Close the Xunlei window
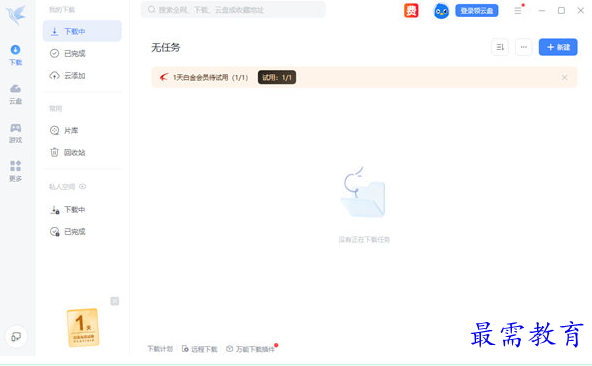592x366 pixels. [x=581, y=11]
